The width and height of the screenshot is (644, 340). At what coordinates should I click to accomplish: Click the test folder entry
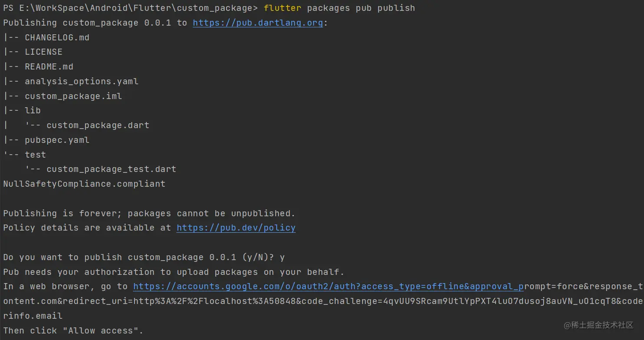(35, 155)
